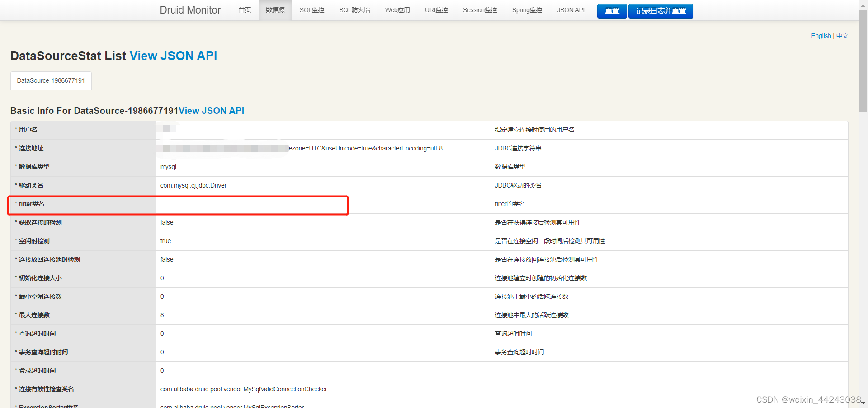
Task: Open the 首页 navigation item
Action: pos(244,10)
